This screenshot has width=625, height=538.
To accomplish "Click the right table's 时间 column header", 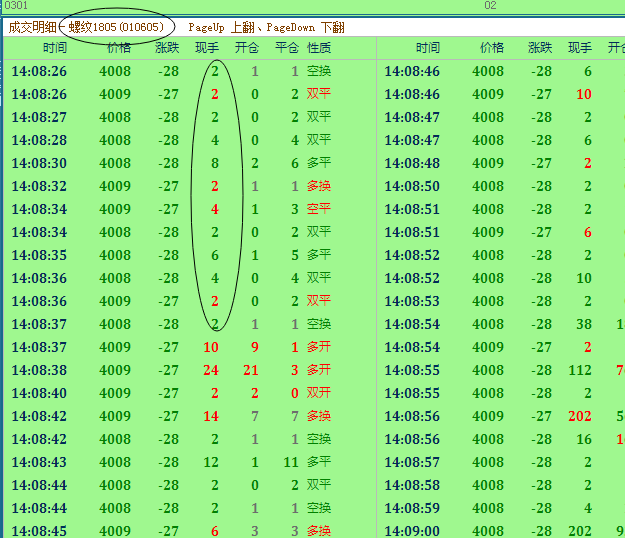I will click(x=428, y=48).
